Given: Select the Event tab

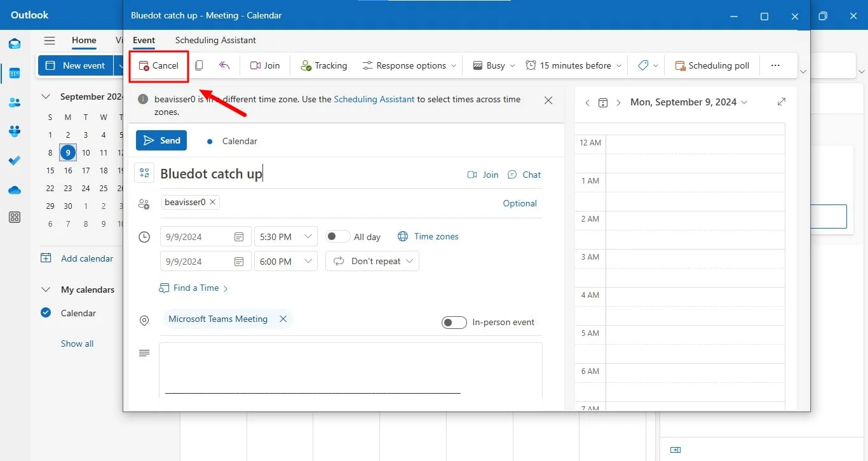Looking at the screenshot, I should (x=144, y=40).
